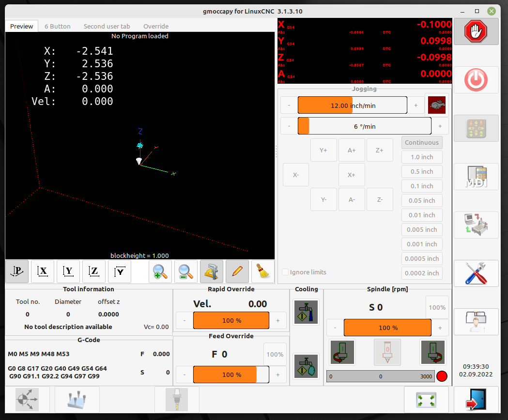Image resolution: width=508 pixels, height=420 pixels.
Task: Select the Z view button
Action: (x=93, y=271)
